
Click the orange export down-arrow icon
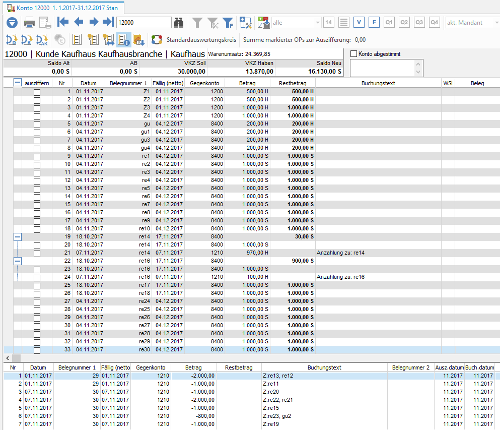click(x=139, y=40)
